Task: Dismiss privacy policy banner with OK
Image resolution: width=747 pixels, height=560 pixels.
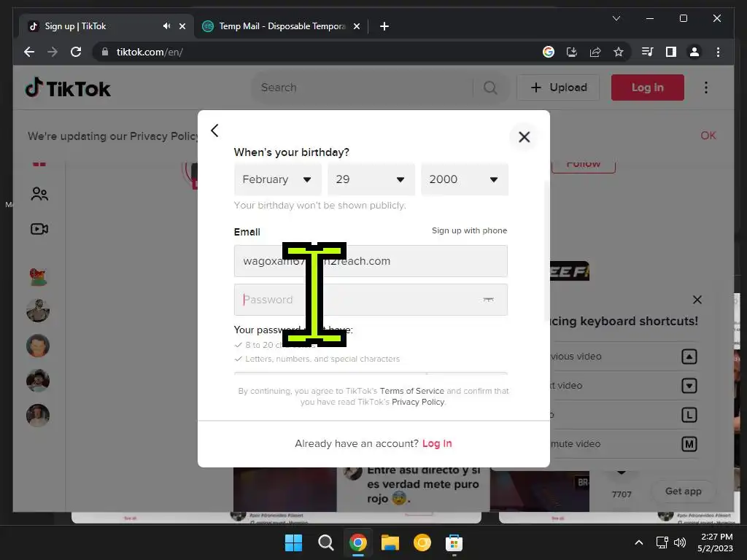Action: coord(708,136)
